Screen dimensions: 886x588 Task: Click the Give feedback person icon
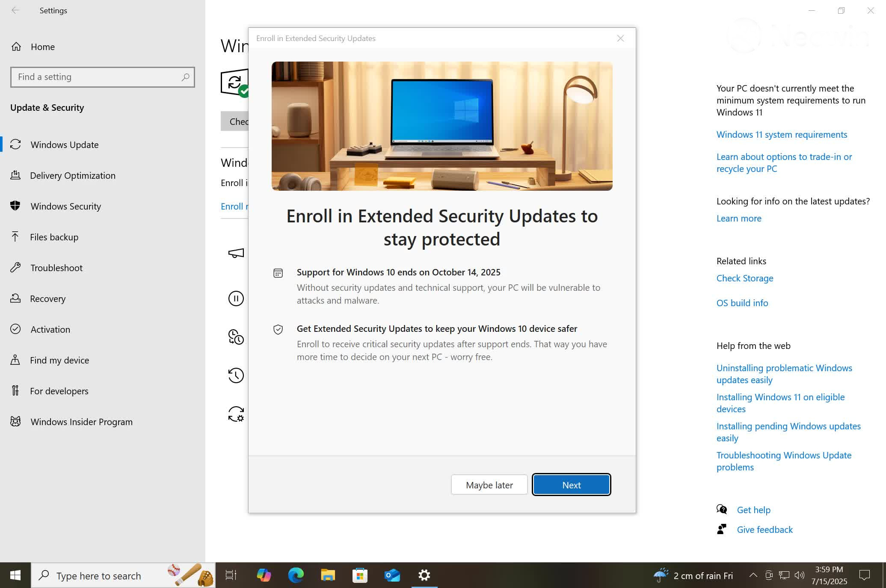[x=722, y=529]
